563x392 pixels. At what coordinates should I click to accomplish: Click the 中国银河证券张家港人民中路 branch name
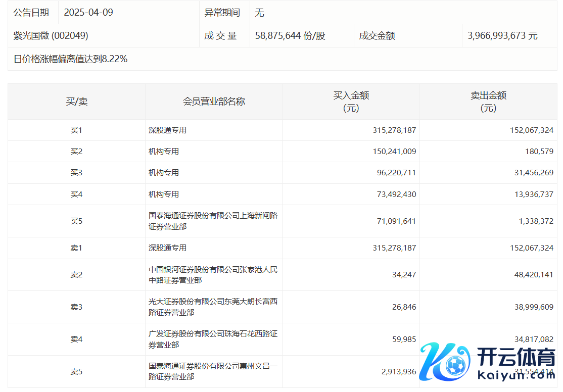(x=213, y=275)
